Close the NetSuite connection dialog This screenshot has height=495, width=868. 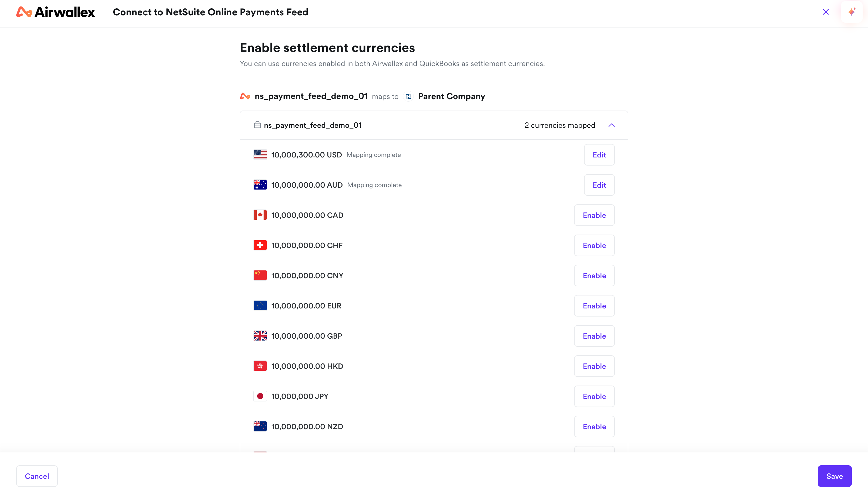pos(826,12)
